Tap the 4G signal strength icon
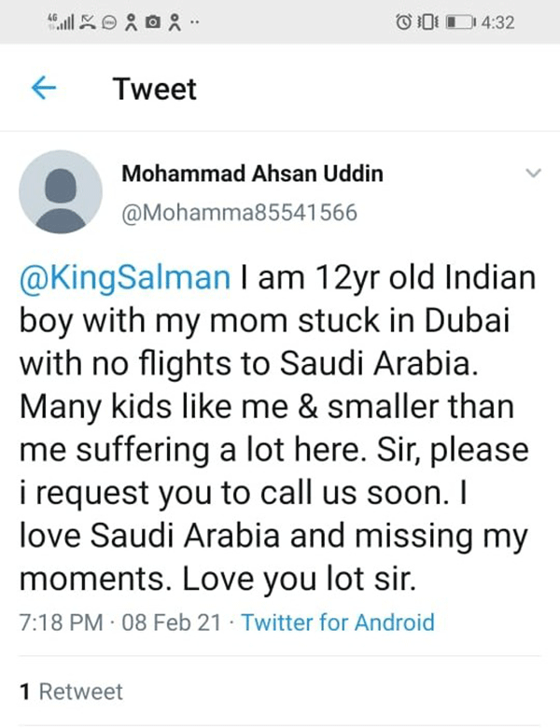560x728 pixels. 58,21
